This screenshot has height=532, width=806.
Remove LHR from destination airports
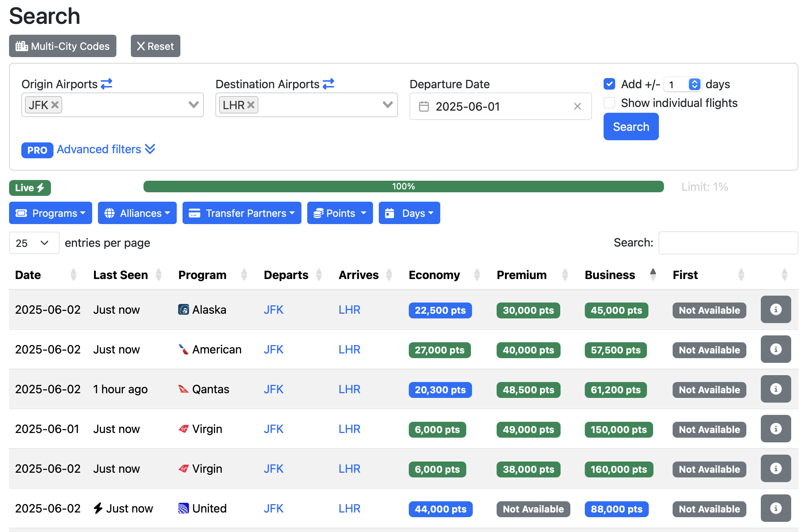click(x=251, y=105)
